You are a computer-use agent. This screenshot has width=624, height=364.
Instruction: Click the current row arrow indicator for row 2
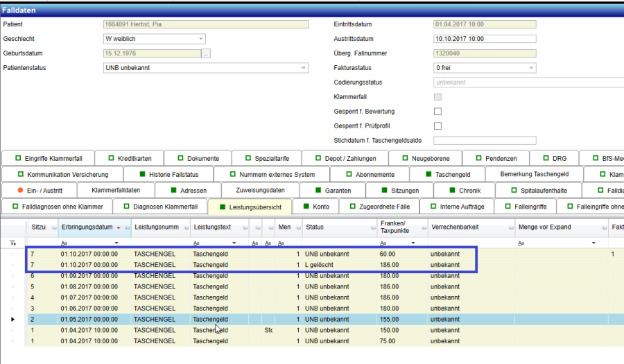pyautogui.click(x=12, y=320)
